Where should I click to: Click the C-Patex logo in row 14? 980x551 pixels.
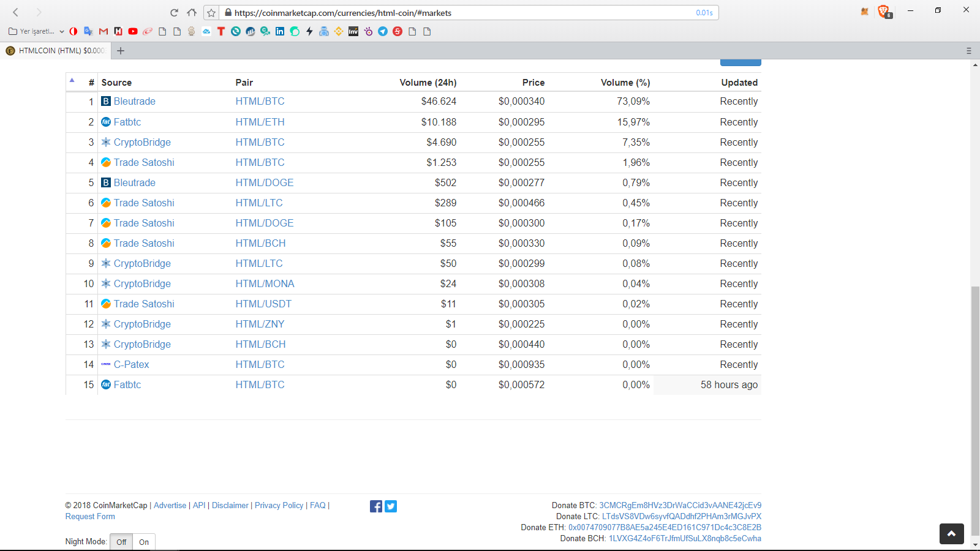pos(106,365)
